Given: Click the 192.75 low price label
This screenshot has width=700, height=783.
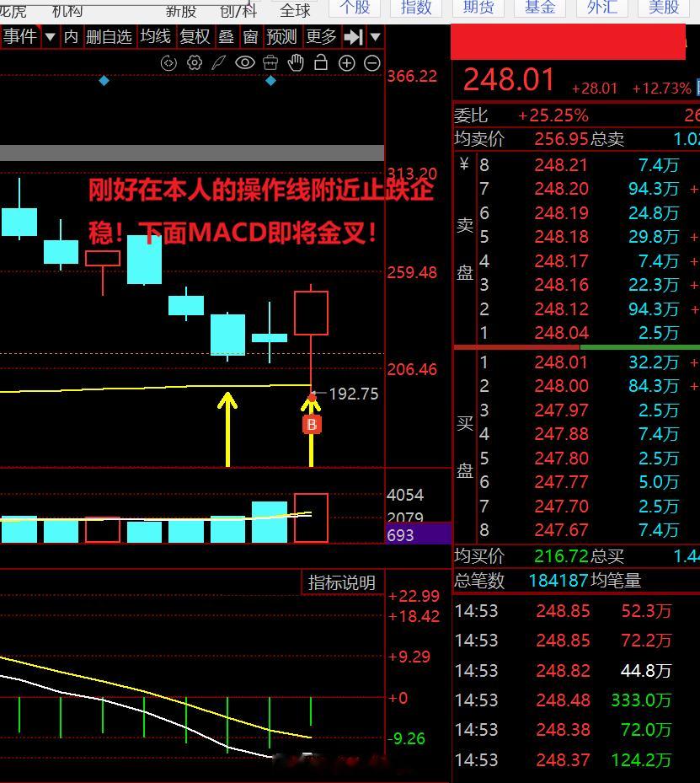Looking at the screenshot, I should click(354, 394).
